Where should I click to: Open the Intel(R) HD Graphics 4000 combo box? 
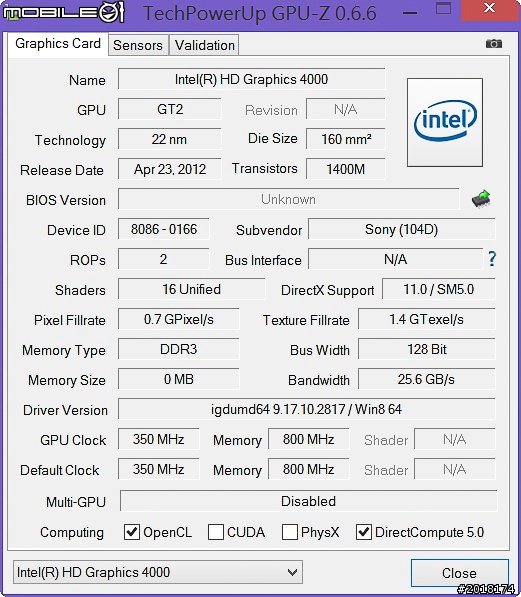158,572
